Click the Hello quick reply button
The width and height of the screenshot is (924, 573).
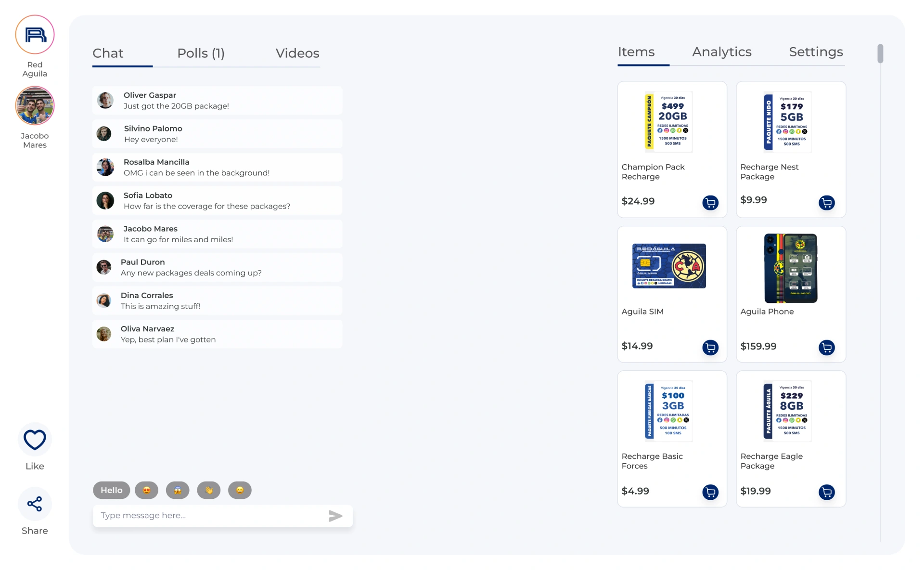(x=111, y=490)
